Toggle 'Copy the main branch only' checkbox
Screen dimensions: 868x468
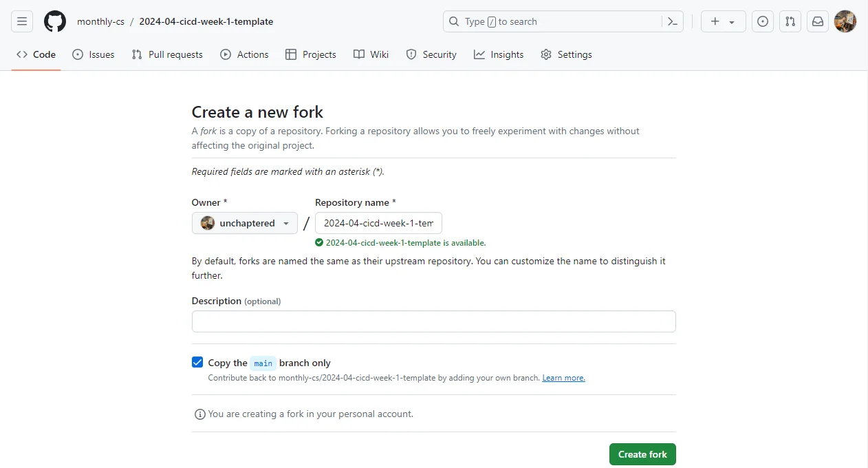click(x=197, y=363)
